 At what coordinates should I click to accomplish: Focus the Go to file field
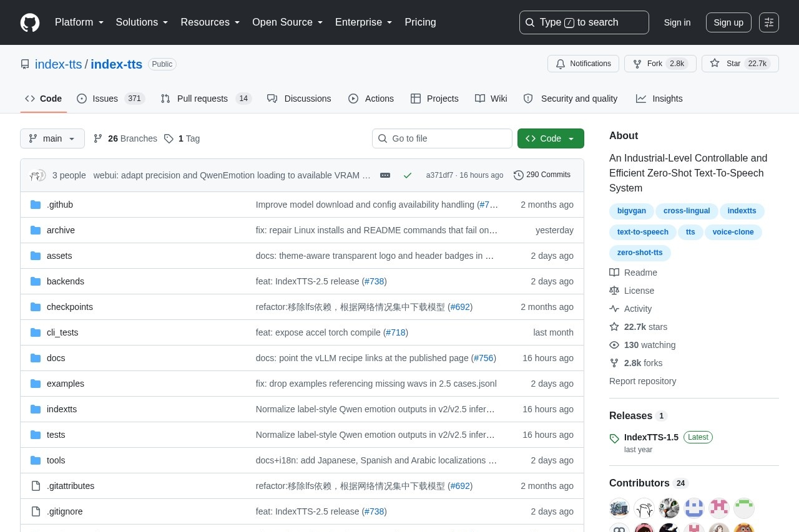coord(442,138)
